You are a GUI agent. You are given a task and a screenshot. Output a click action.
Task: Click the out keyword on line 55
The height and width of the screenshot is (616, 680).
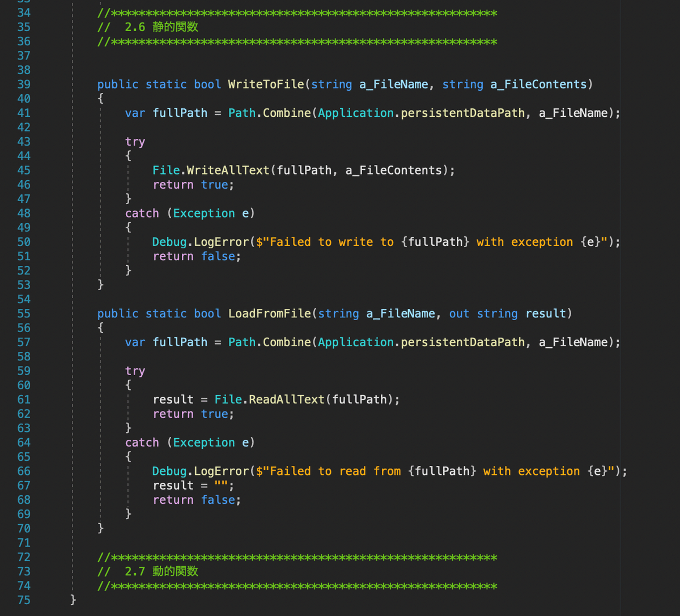459,313
